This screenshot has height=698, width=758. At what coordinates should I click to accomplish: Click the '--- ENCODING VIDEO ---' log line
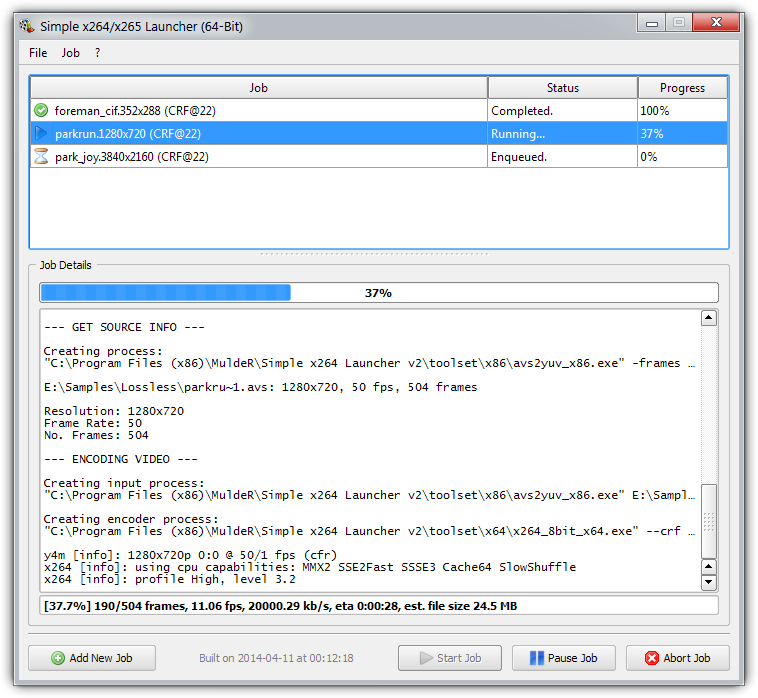121,459
